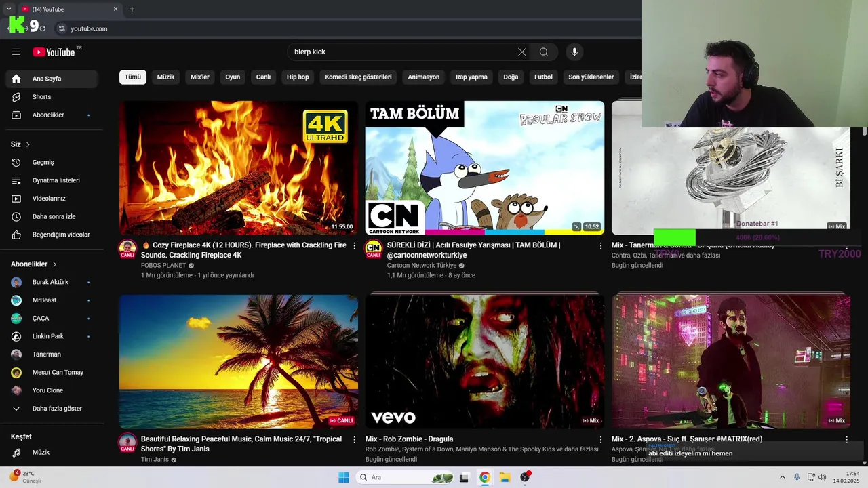Close the (14) YouTube tab
Image resolution: width=868 pixels, height=488 pixels.
pos(115,9)
